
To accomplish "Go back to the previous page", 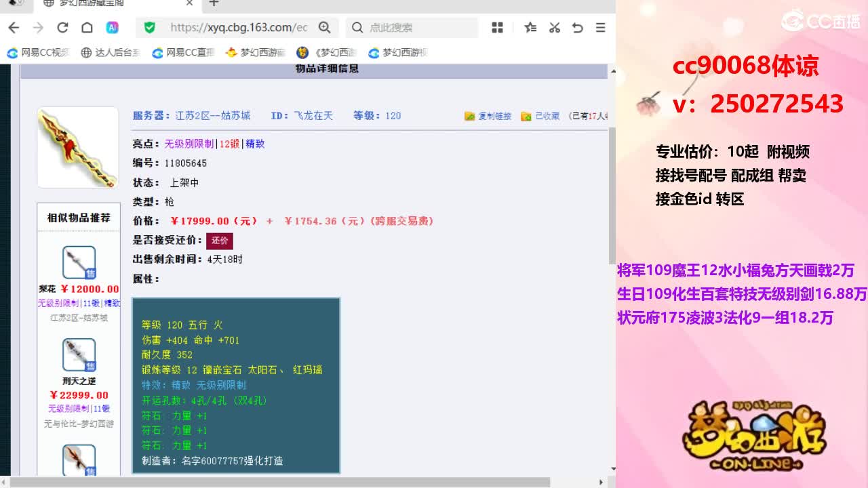I will tap(14, 28).
